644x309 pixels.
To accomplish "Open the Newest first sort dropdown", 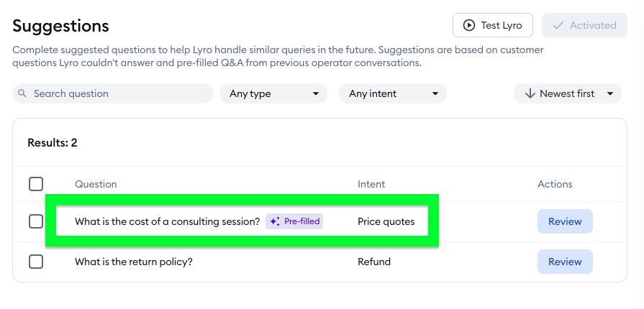I will point(568,93).
